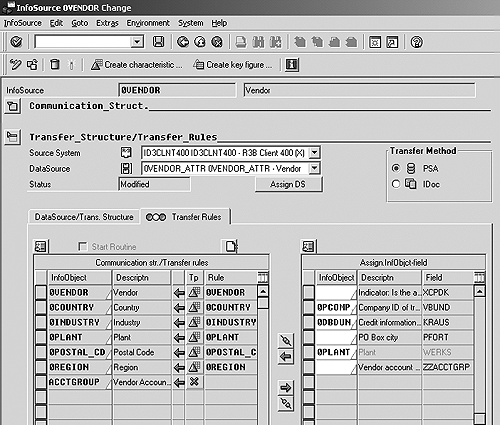Select the row selector for 0REGION
Screen dimensions: 500x425
(41, 367)
